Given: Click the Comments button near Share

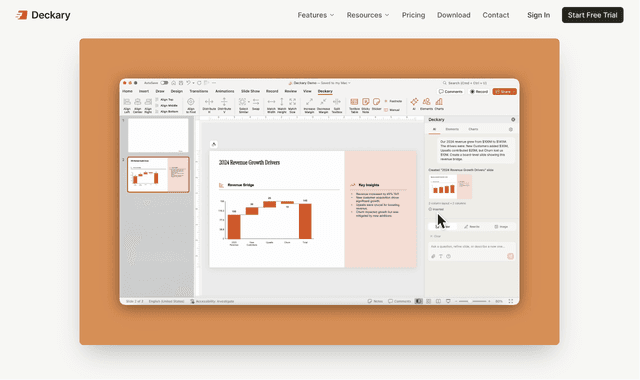Looking at the screenshot, I should 451,91.
